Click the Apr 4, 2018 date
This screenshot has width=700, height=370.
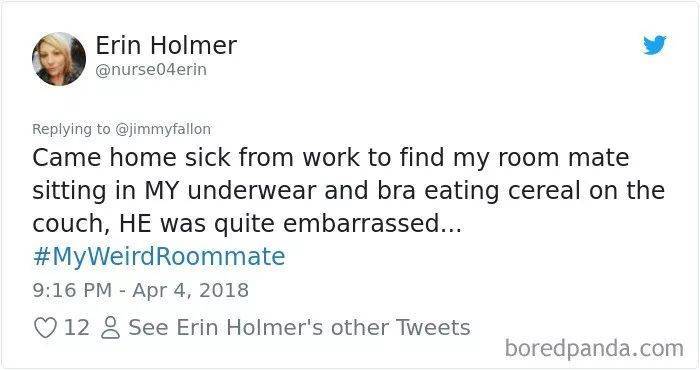coord(191,290)
